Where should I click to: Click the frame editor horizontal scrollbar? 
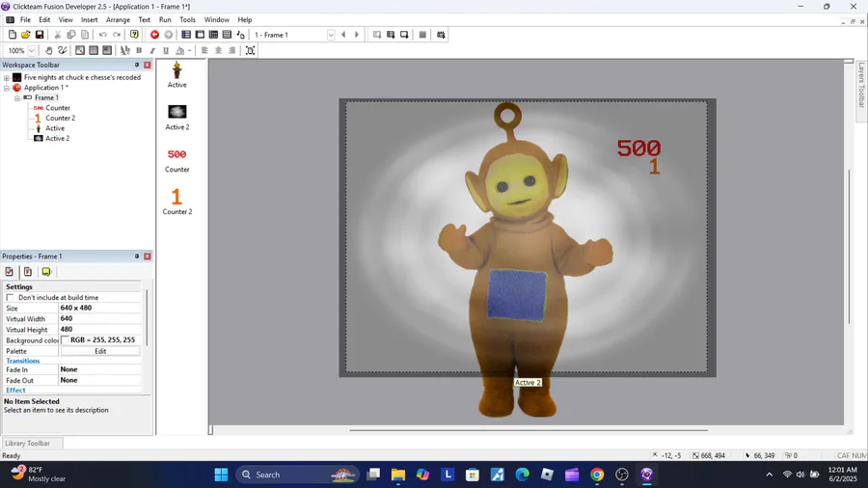coord(529,430)
